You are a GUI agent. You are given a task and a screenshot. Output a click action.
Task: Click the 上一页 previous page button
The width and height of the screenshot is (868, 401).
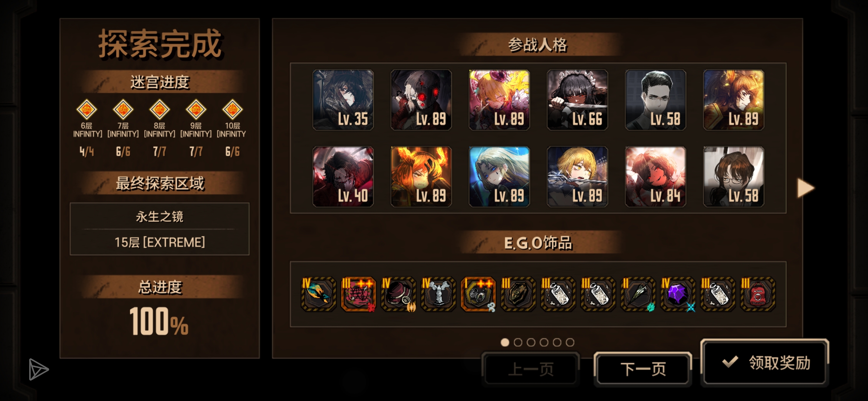(x=531, y=369)
